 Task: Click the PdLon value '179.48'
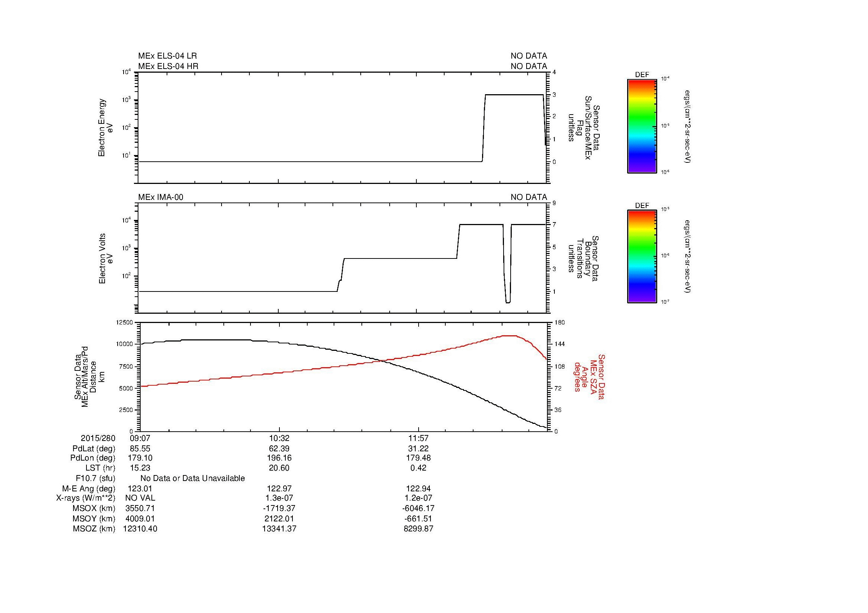tap(418, 458)
